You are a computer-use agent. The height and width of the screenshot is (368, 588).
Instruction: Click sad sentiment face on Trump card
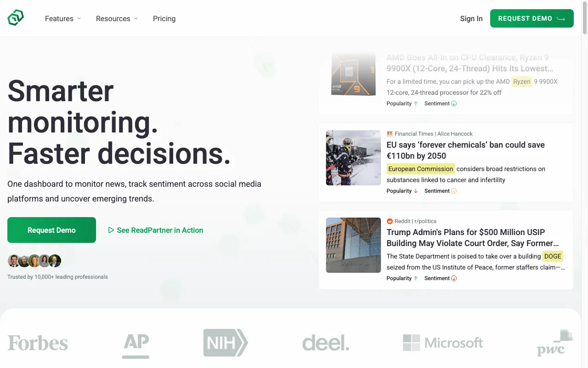coord(454,278)
